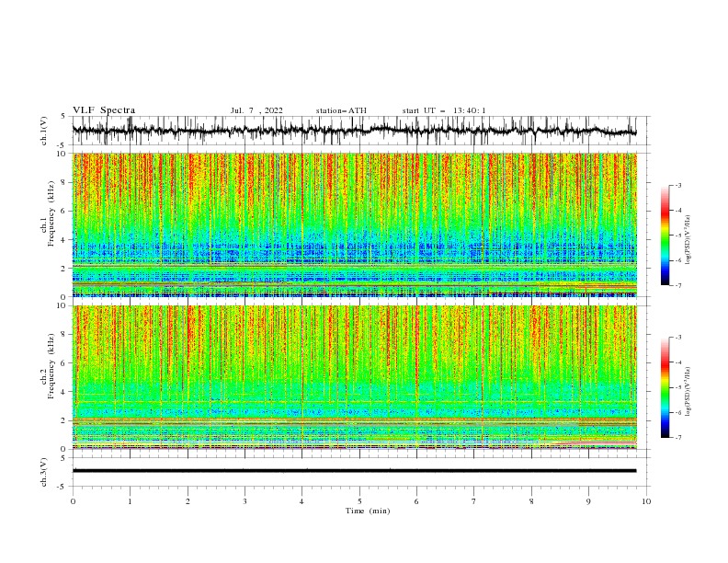Click the ch.2 spectrogram color bar
Screen dimensions: 728x563
click(x=665, y=387)
